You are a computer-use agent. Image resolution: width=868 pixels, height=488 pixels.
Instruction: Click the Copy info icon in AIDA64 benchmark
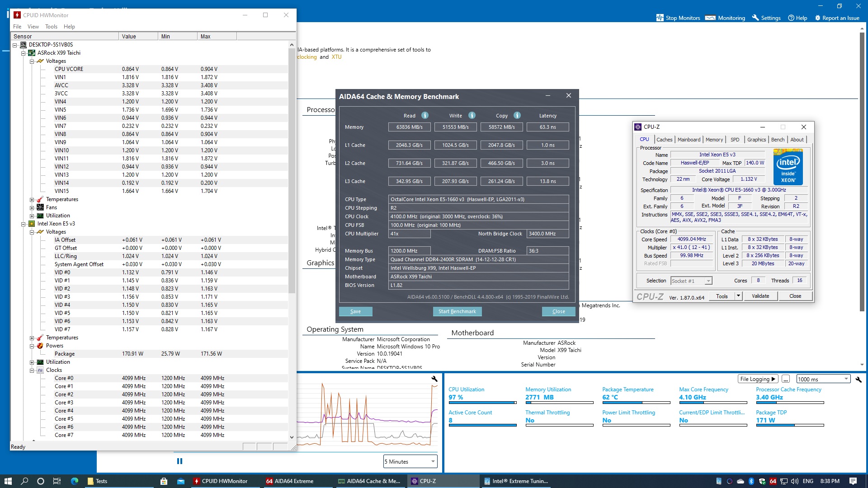(517, 115)
